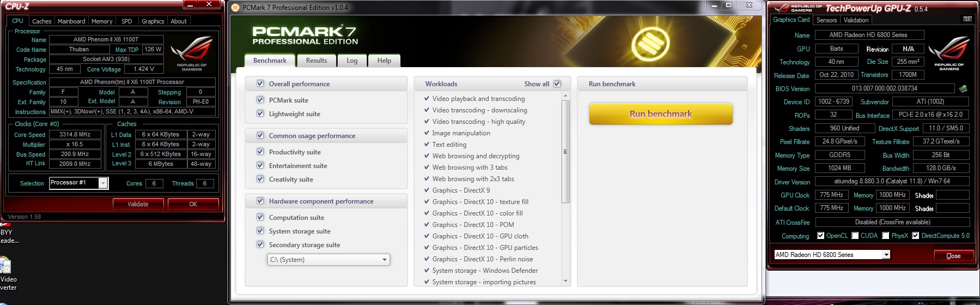This screenshot has height=305, width=980.
Task: Select Graphics Card tab in GPU-Z
Action: point(791,20)
